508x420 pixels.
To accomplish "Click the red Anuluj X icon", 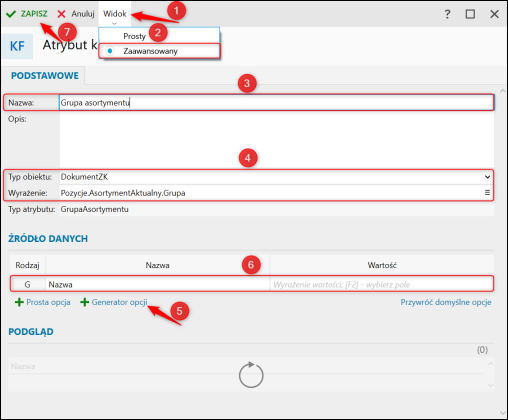I will coord(61,14).
